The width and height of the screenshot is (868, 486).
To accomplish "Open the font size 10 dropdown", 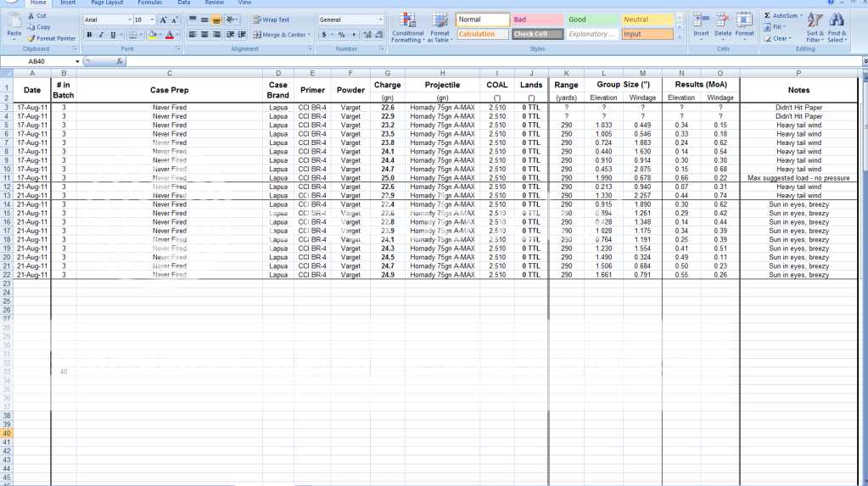I will tap(152, 20).
